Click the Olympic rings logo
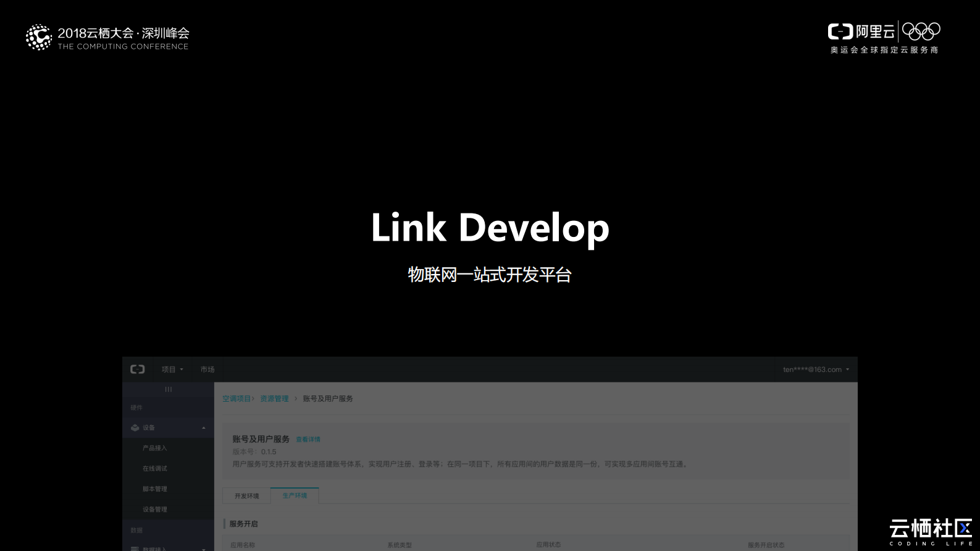Image resolution: width=980 pixels, height=551 pixels. (921, 31)
